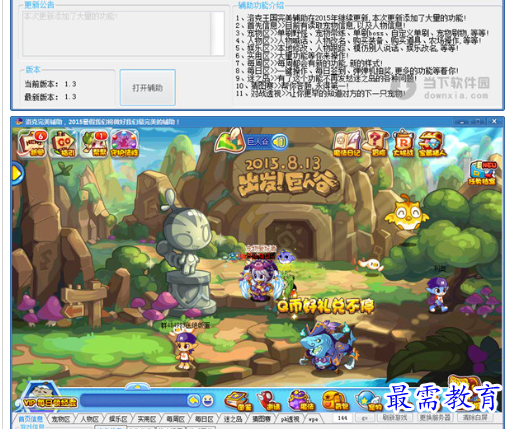
Task: Click the chat send arrow button
Action: click(193, 400)
